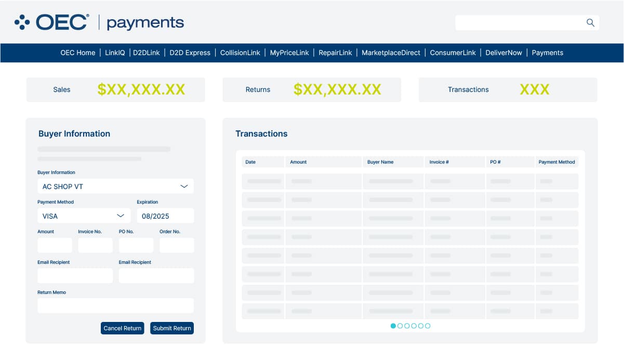Screen dimensions: 624x364
Task: Click the Returns summary card
Action: [312, 90]
